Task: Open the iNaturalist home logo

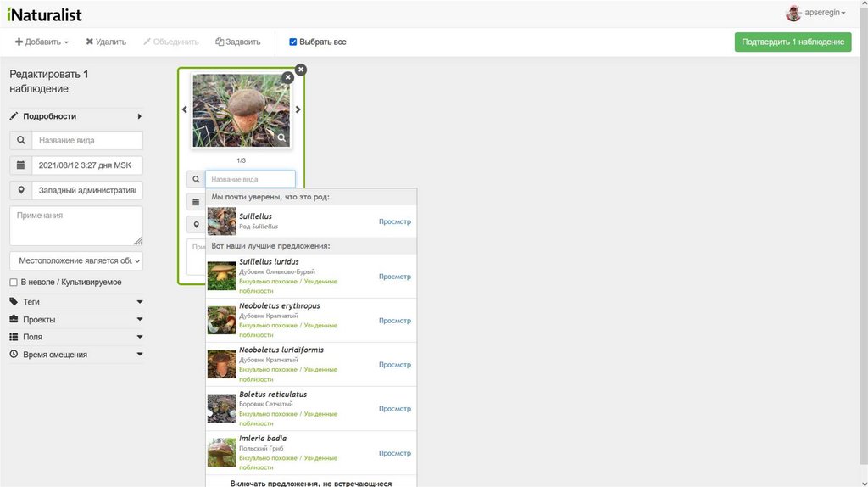Action: pos(44,14)
